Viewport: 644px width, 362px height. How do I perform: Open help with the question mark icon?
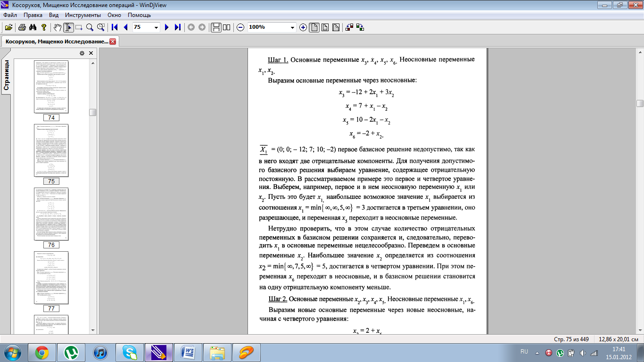(43, 27)
